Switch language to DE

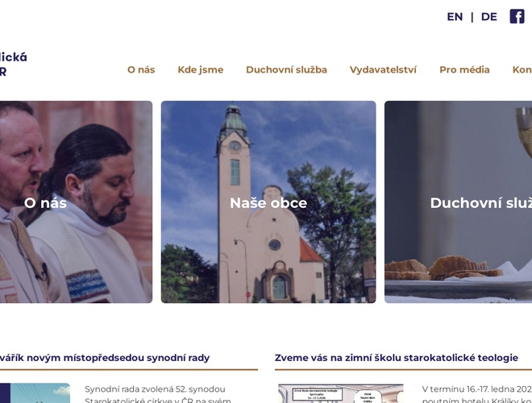pyautogui.click(x=489, y=17)
